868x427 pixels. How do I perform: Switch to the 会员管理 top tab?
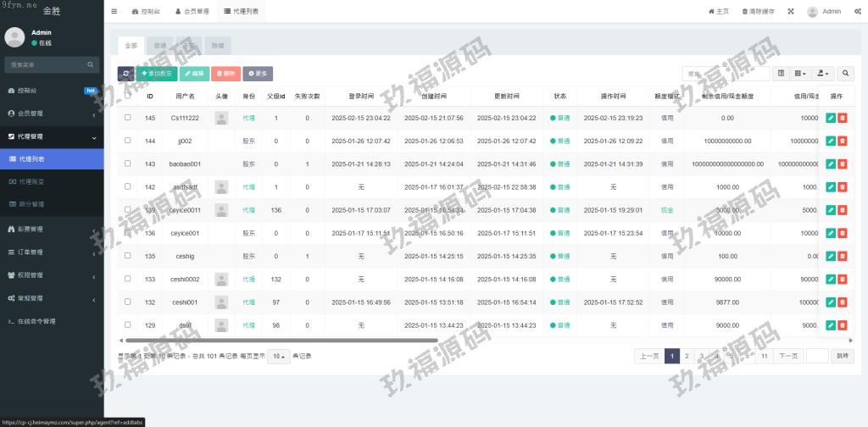point(192,12)
